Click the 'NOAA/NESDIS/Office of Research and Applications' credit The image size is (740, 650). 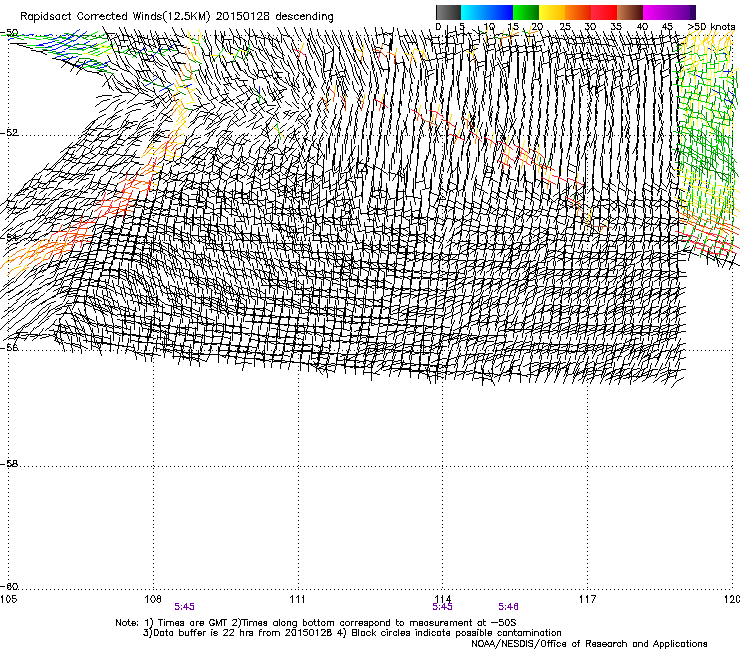pyautogui.click(x=589, y=644)
